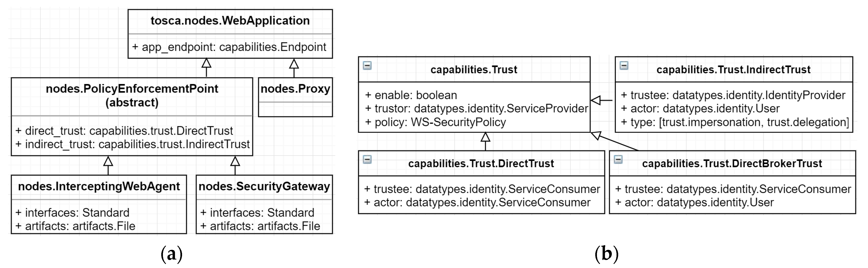The width and height of the screenshot is (868, 268).
Task: Collapse the capabilities.Trust class box
Action: click(x=367, y=66)
